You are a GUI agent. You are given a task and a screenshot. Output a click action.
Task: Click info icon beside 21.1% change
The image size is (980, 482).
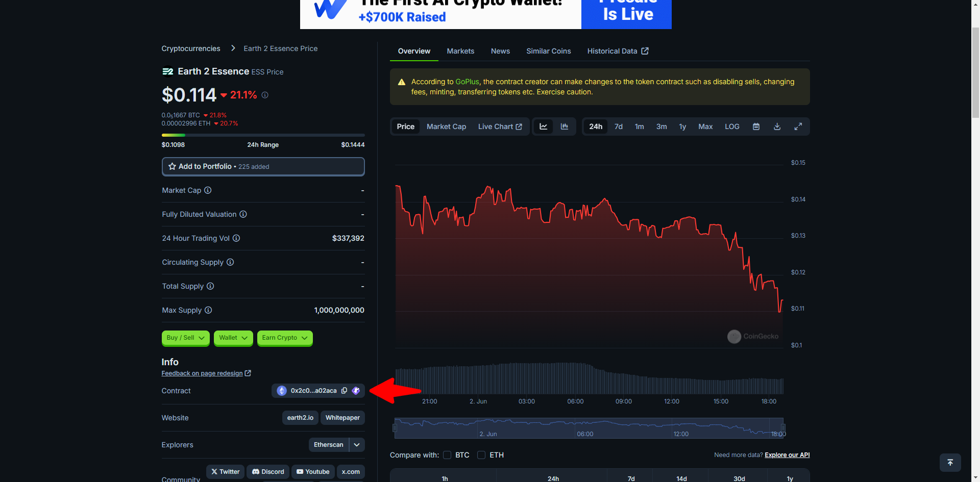[265, 95]
